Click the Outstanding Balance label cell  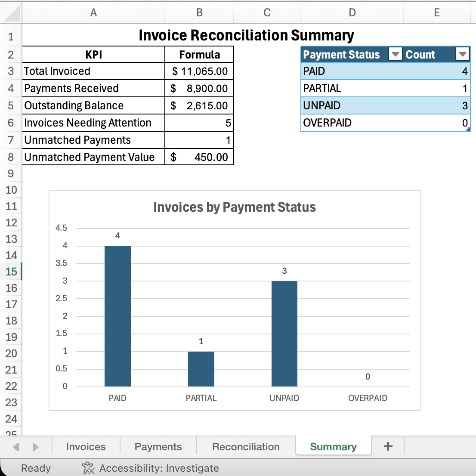(x=93, y=105)
